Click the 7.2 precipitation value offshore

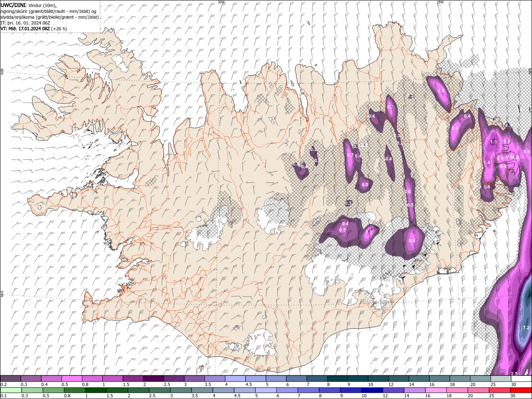coord(526,328)
